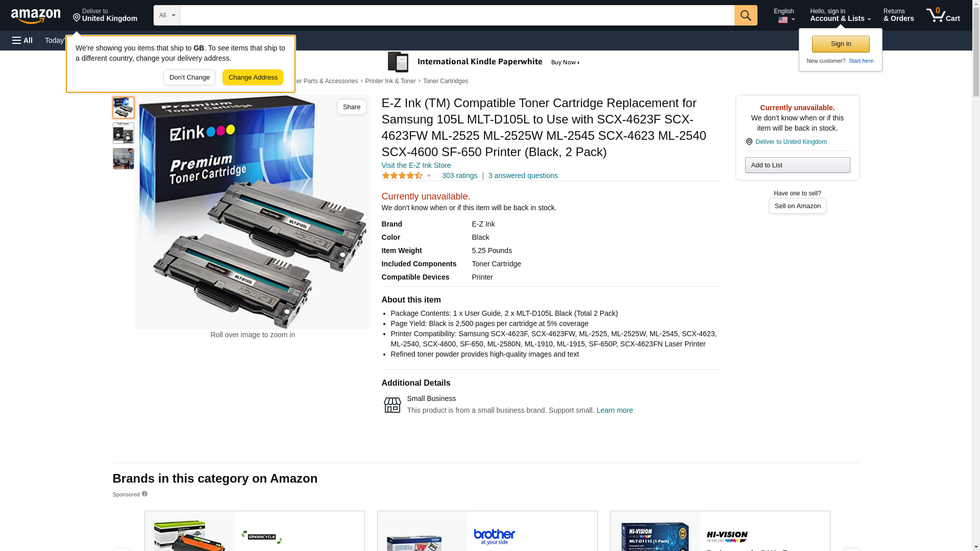Click the search magnifier button

(746, 15)
